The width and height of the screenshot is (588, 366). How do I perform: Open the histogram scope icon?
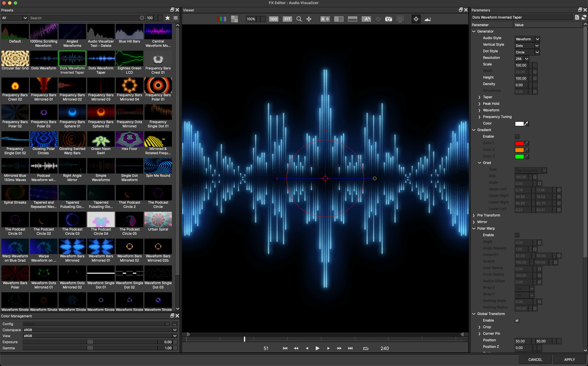(428, 19)
